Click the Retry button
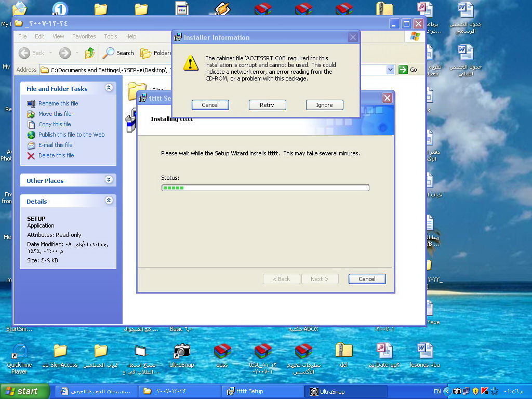The width and height of the screenshot is (532, 399). click(267, 105)
